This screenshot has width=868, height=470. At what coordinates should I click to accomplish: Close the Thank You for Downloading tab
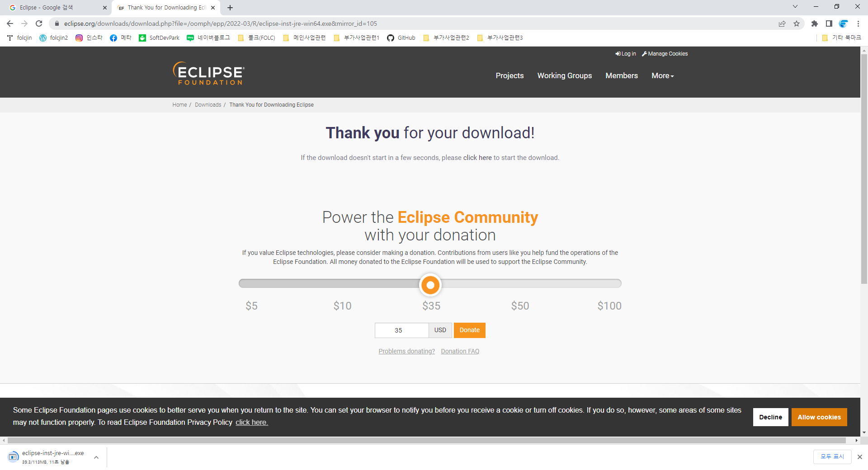click(x=213, y=8)
